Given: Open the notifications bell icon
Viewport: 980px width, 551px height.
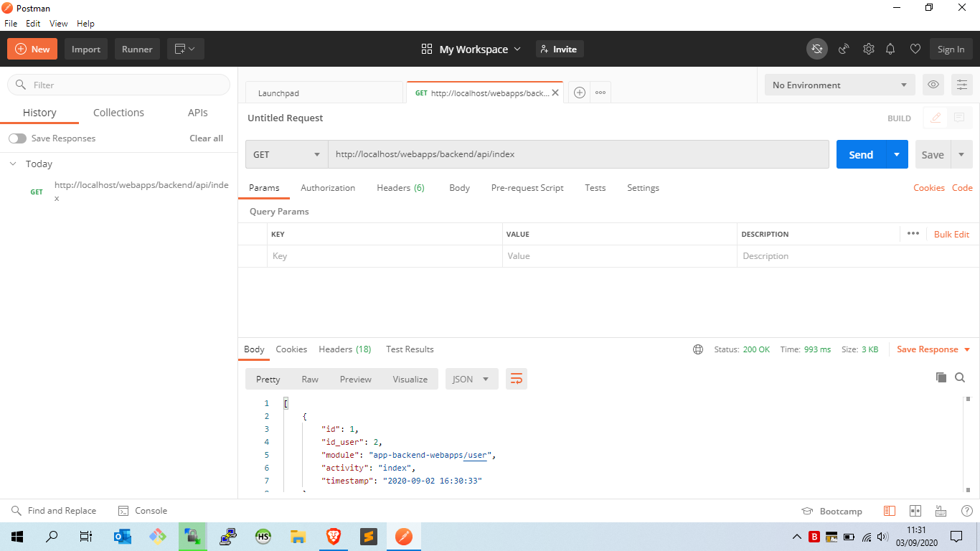Looking at the screenshot, I should (890, 49).
